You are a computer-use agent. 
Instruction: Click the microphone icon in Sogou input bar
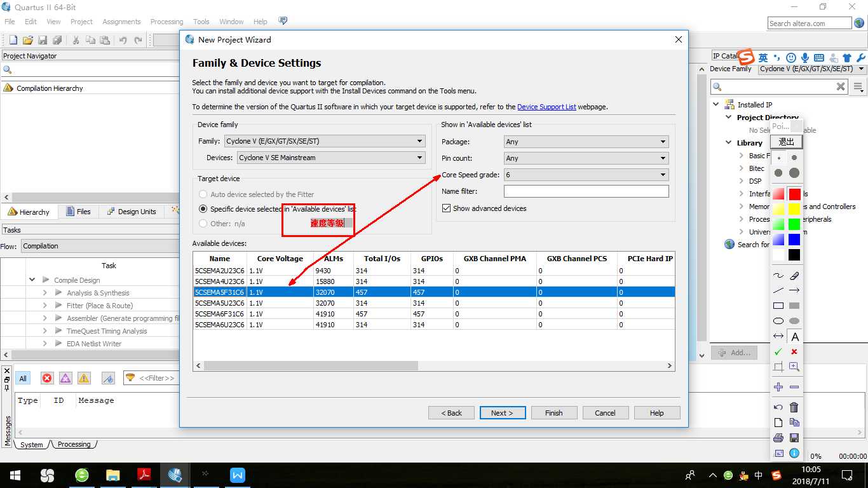point(805,58)
